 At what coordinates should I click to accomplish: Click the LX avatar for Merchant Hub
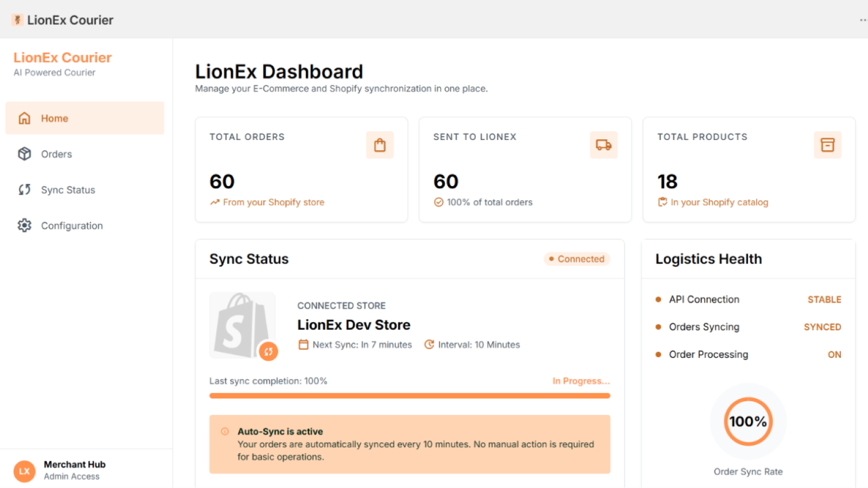tap(24, 471)
